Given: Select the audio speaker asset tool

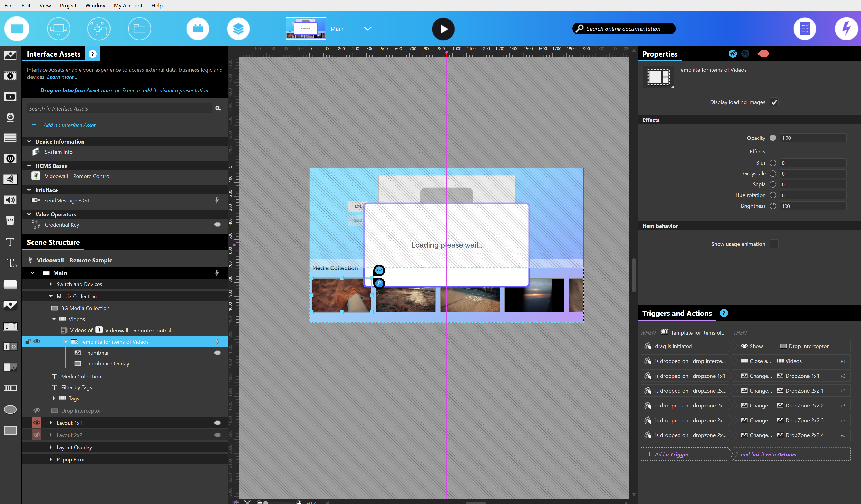Looking at the screenshot, I should click(x=10, y=200).
